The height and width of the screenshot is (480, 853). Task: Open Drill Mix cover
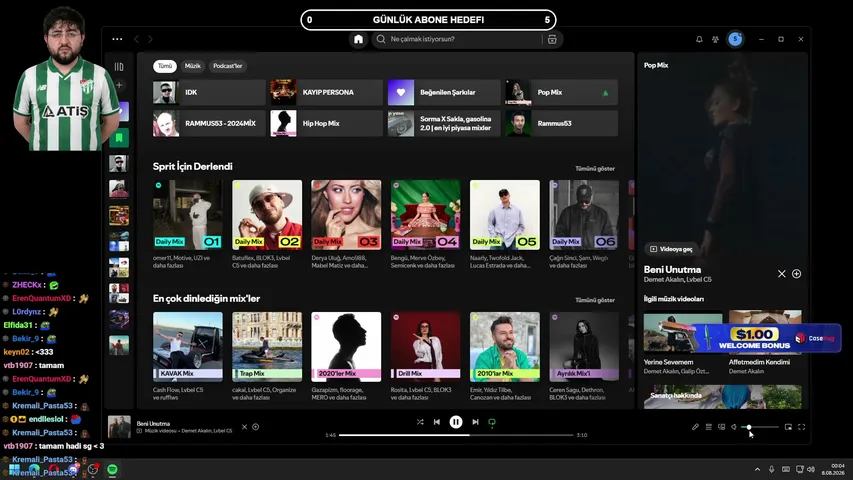point(425,347)
